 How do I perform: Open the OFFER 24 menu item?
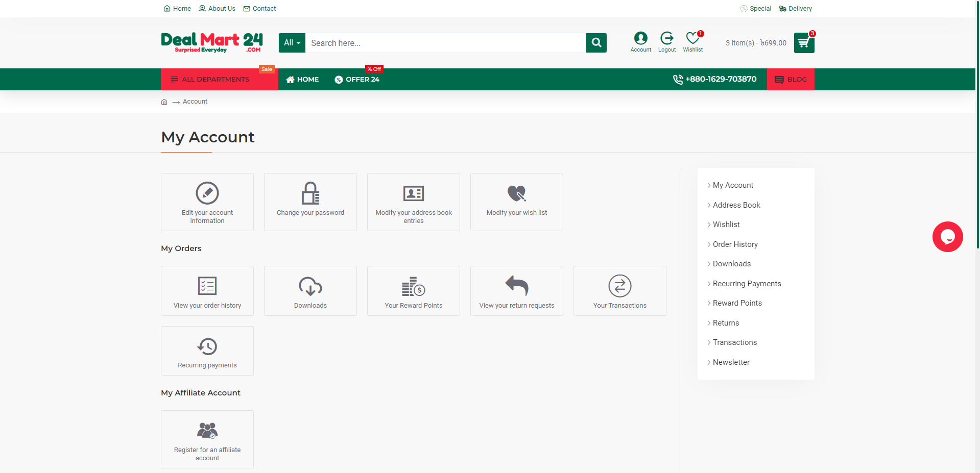pyautogui.click(x=357, y=79)
